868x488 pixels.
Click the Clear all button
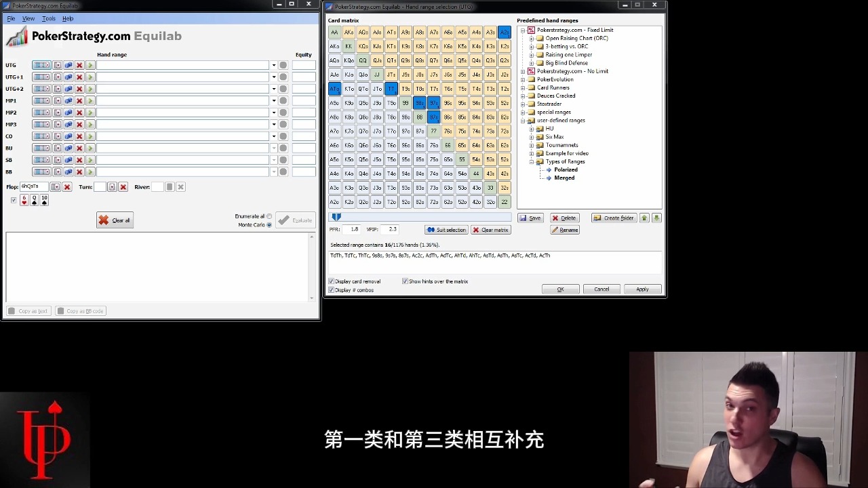tap(115, 220)
